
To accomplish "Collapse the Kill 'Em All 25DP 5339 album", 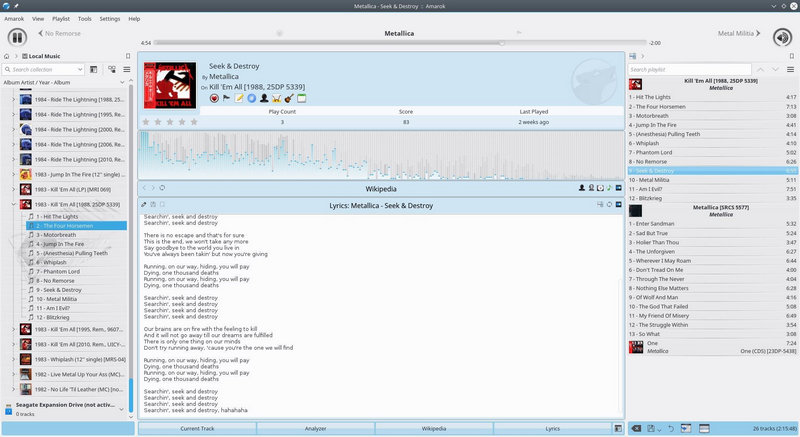I will pos(13,203).
